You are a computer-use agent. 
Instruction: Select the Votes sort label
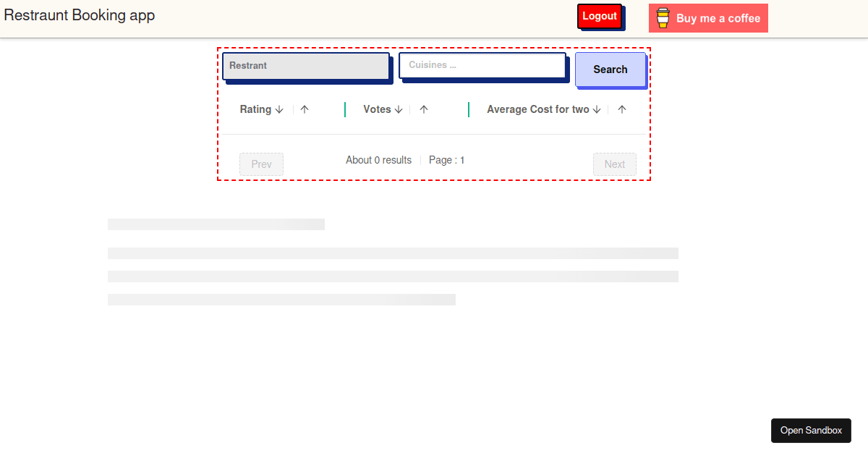tap(377, 110)
